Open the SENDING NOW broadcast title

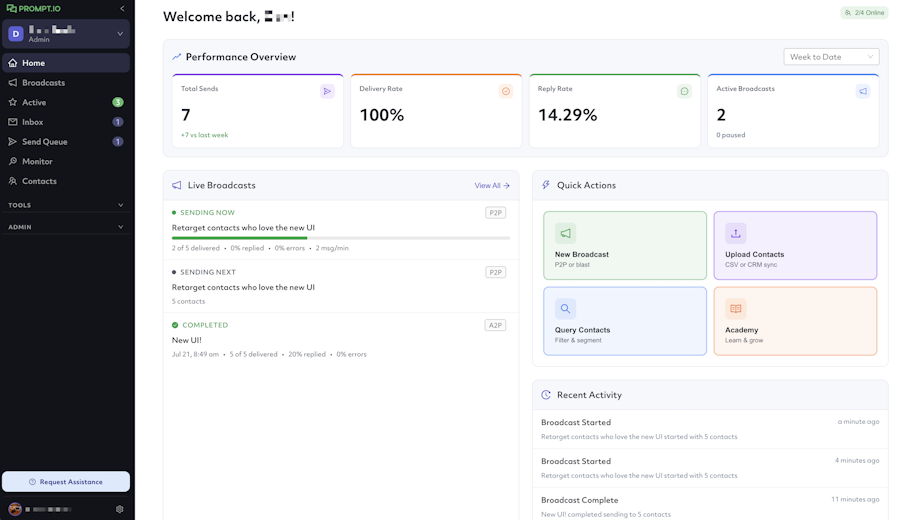click(x=243, y=228)
